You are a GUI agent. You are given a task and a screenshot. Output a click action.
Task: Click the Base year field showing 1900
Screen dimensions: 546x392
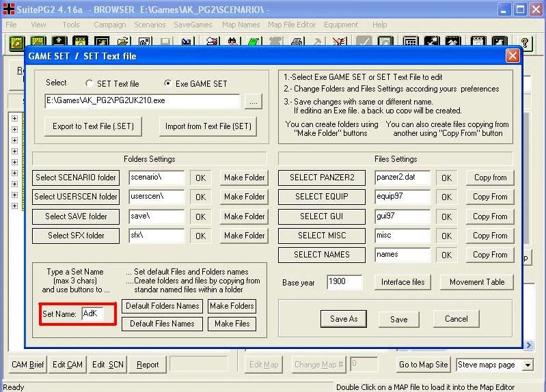coord(344,282)
